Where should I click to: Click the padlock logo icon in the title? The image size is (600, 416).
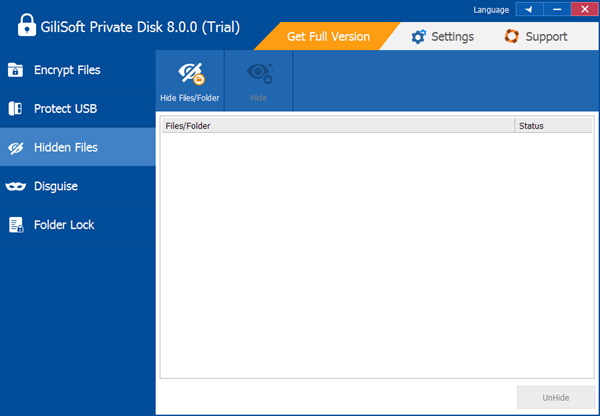click(27, 25)
